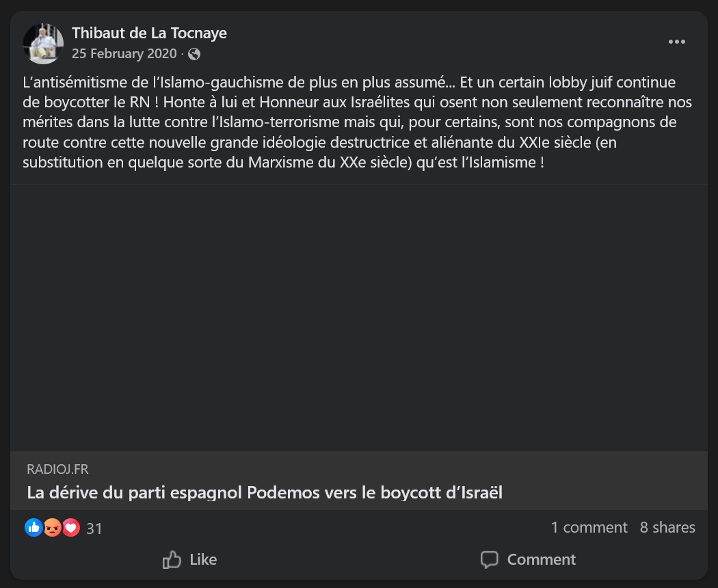Viewport: 718px width, 588px height.
Task: Open the post date 25 February 2020
Action: click(124, 53)
